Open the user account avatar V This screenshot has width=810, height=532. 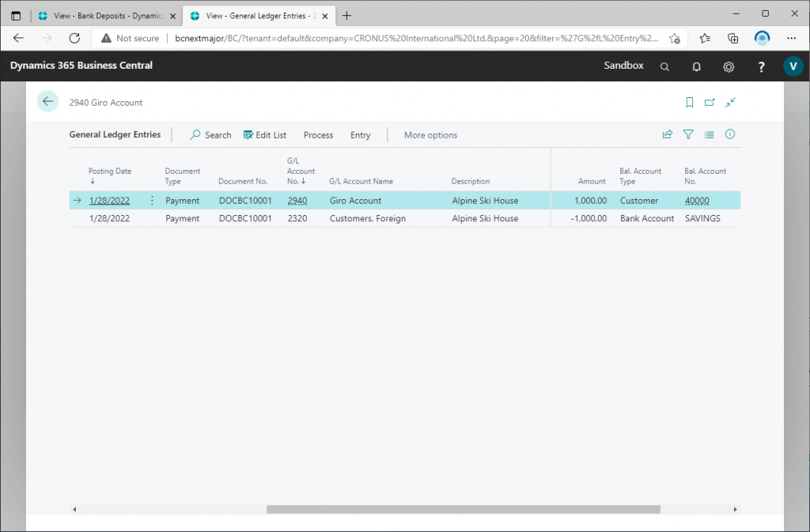point(793,66)
